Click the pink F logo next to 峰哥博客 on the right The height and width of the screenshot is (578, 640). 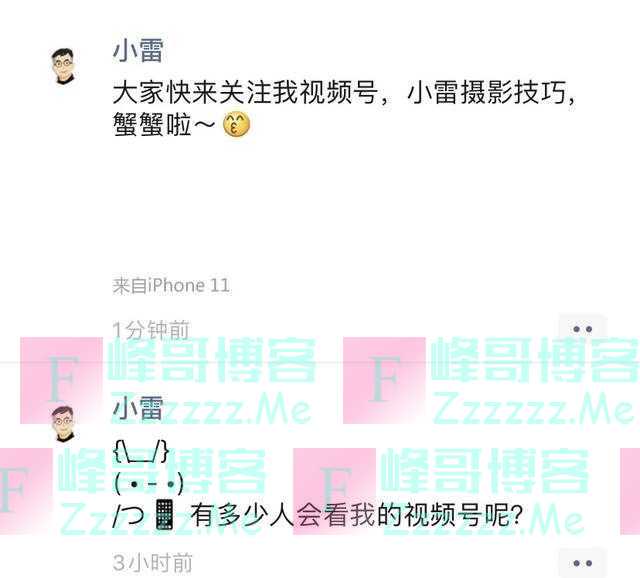pyautogui.click(x=384, y=380)
